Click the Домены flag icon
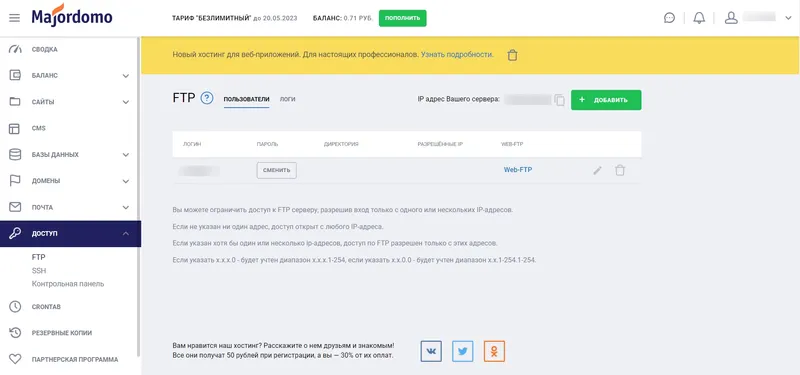Viewport: 800px width, 375px height. pyautogui.click(x=15, y=181)
